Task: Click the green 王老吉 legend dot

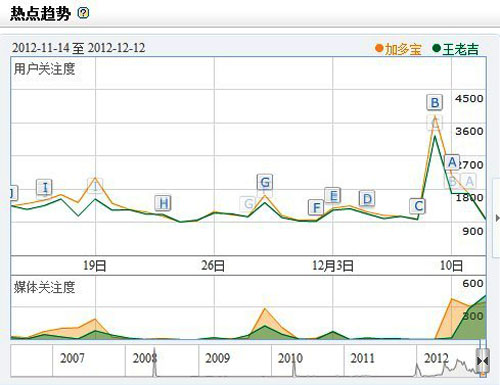Action: [436, 48]
